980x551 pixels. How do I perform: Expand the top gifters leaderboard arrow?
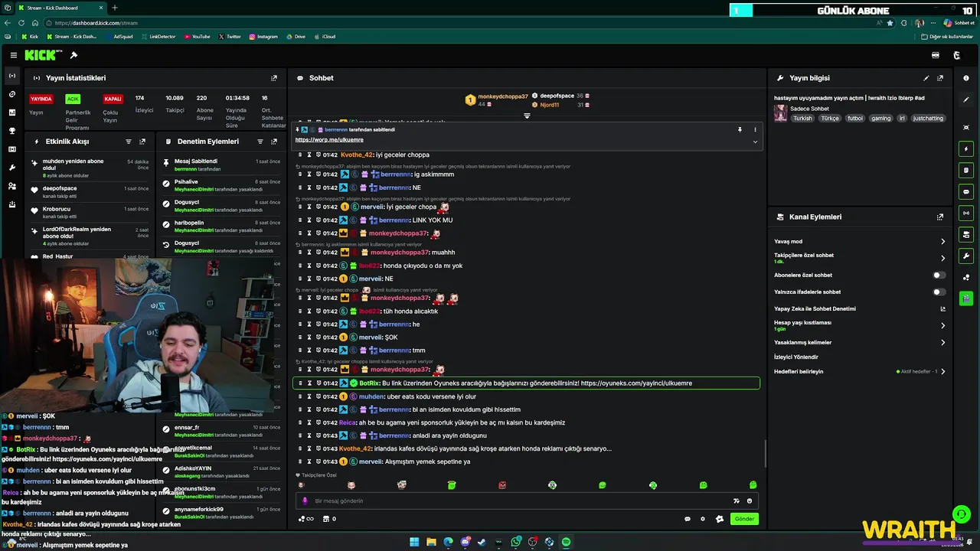point(527,116)
